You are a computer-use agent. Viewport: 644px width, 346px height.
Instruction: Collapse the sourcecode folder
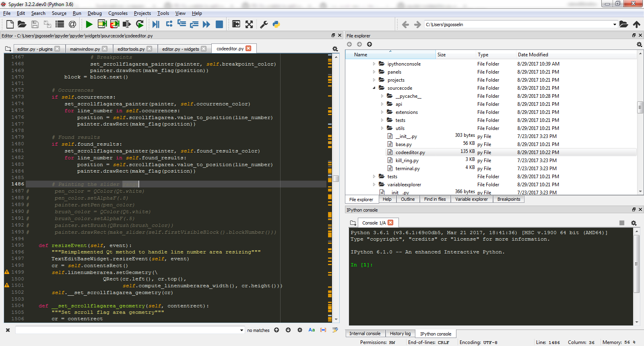pyautogui.click(x=374, y=88)
